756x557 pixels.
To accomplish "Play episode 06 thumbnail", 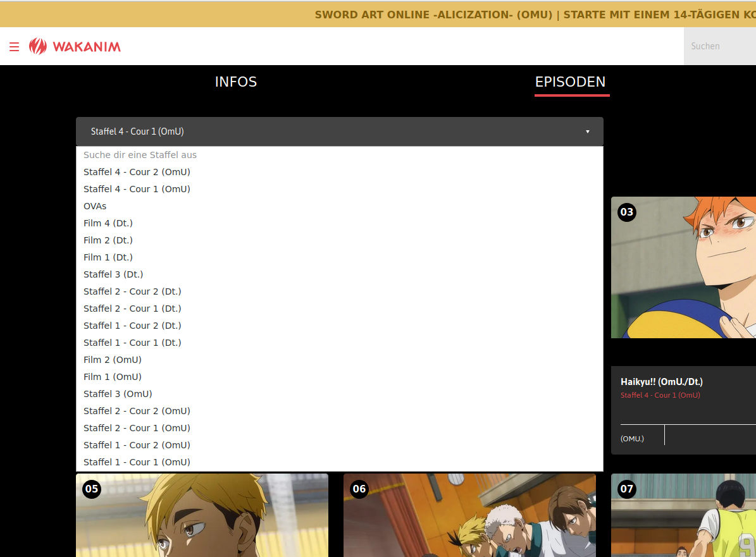I will point(469,515).
